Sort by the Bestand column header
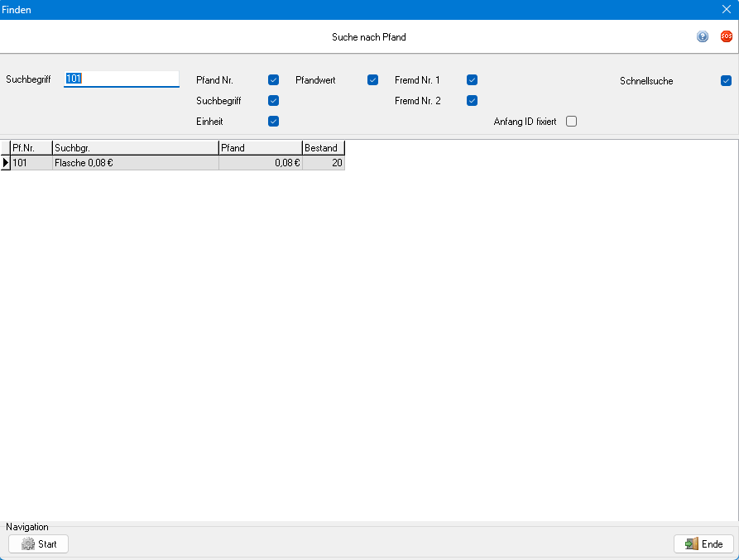 (x=323, y=148)
